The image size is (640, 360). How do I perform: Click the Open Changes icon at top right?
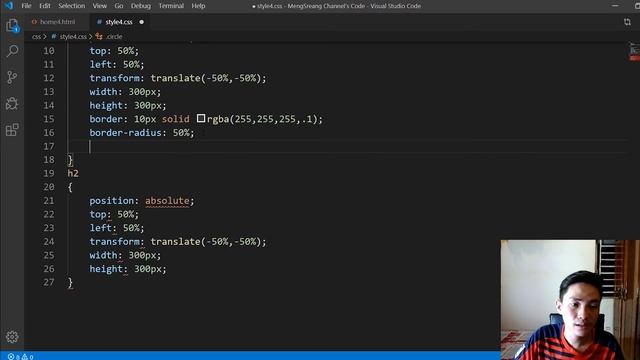coord(627,22)
